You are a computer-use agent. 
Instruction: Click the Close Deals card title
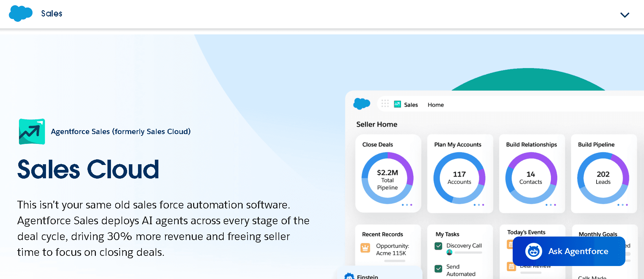tap(377, 145)
